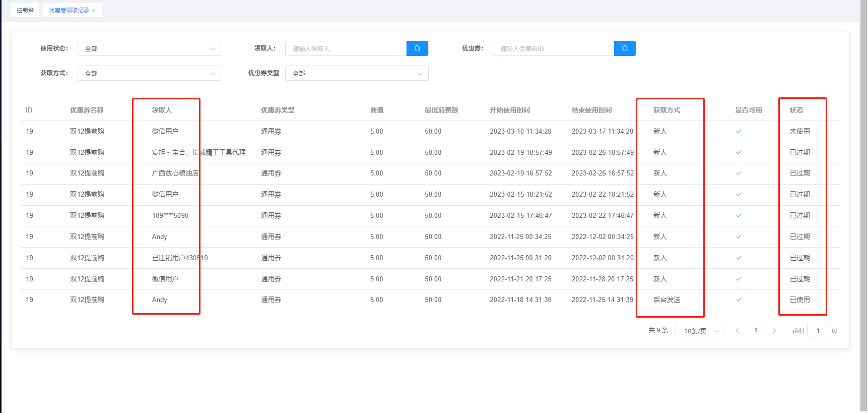The image size is (868, 413).
Task: Open the 优惠券类型 dropdown
Action: tap(357, 74)
